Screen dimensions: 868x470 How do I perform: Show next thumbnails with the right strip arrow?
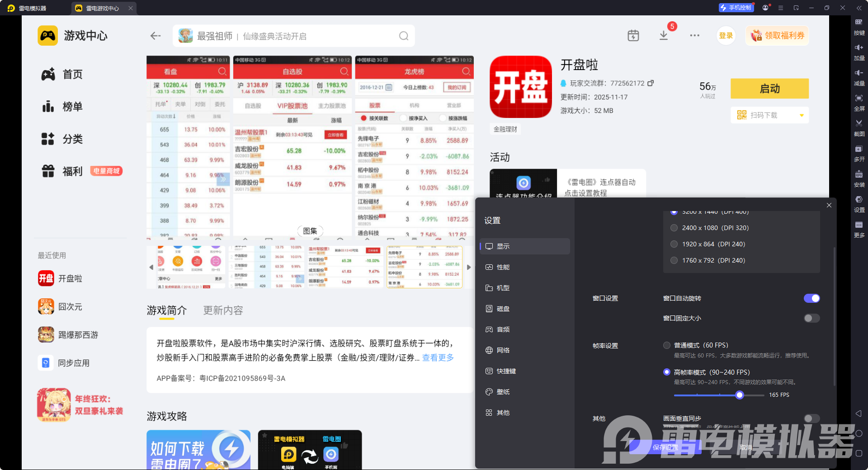point(469,267)
